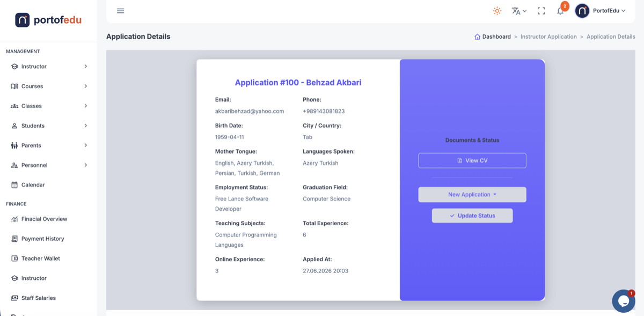Expand the Classes menu chevron
The height and width of the screenshot is (316, 644).
tap(86, 106)
